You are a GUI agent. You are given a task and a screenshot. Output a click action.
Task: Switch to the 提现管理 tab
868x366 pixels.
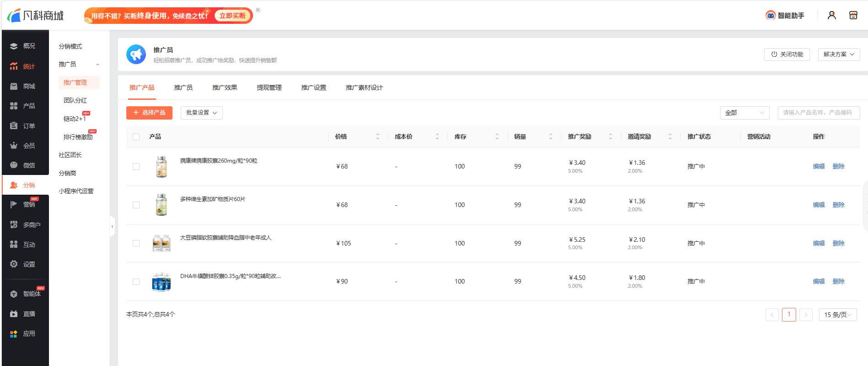pyautogui.click(x=269, y=87)
